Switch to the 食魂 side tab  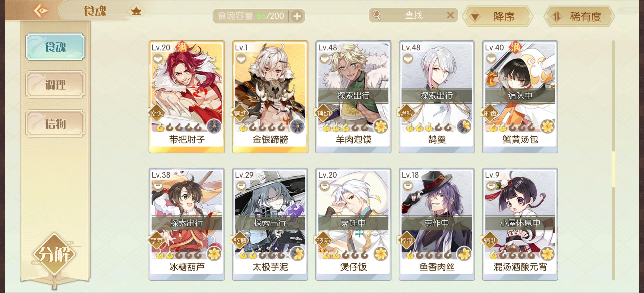(55, 47)
